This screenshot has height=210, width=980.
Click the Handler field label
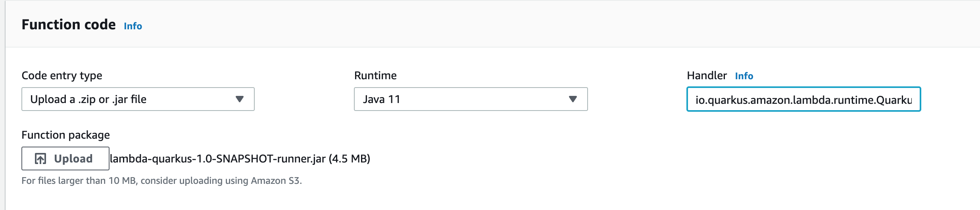point(706,76)
